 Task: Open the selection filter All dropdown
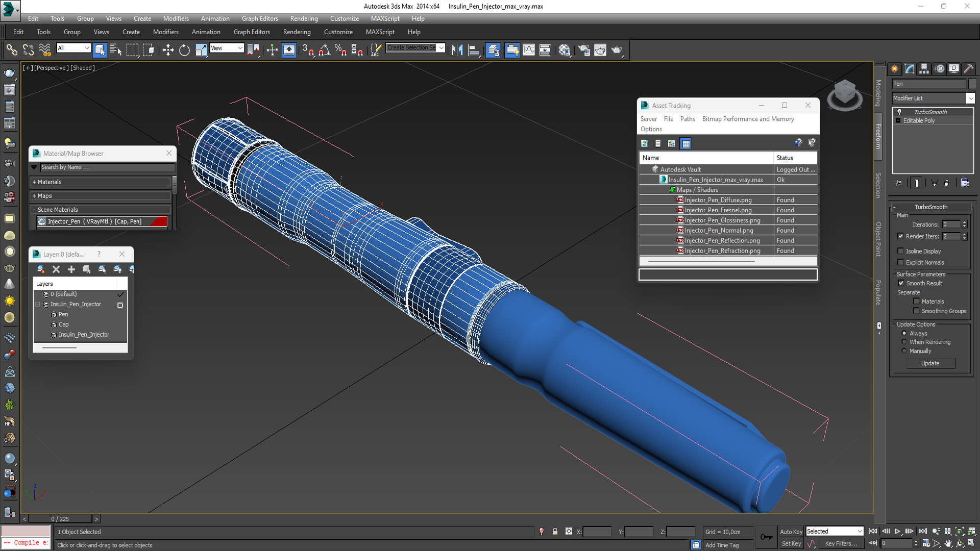pos(73,48)
